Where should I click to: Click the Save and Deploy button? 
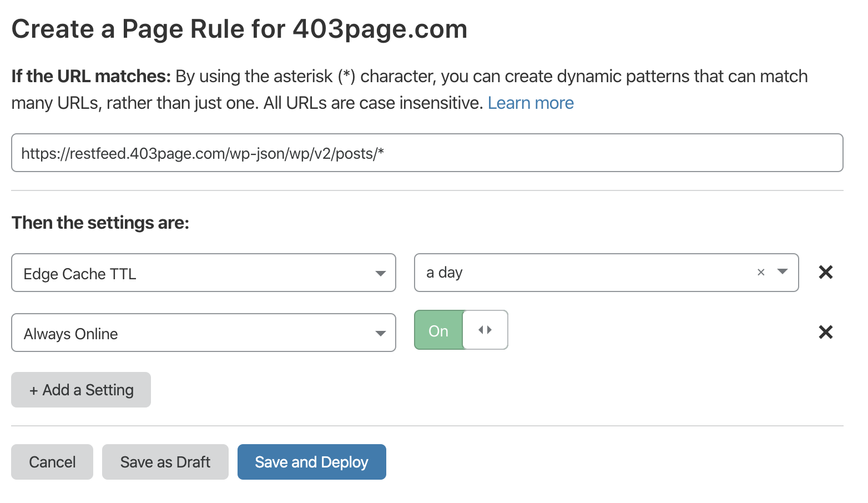click(x=311, y=461)
